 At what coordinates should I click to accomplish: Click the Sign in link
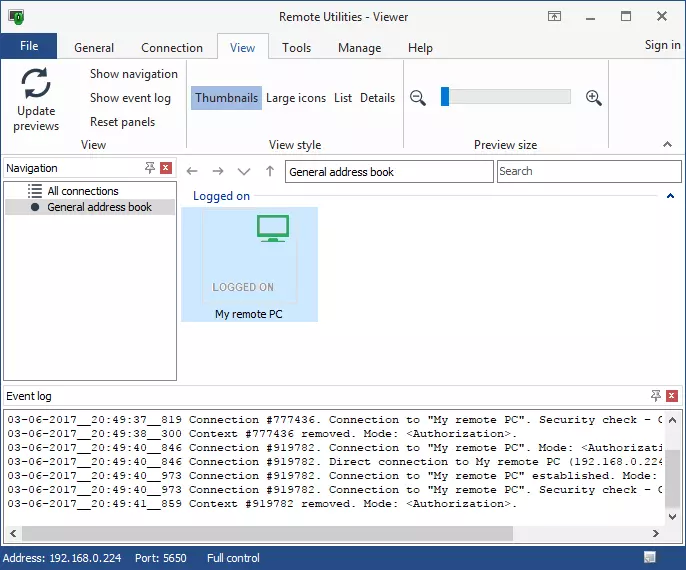point(662,45)
